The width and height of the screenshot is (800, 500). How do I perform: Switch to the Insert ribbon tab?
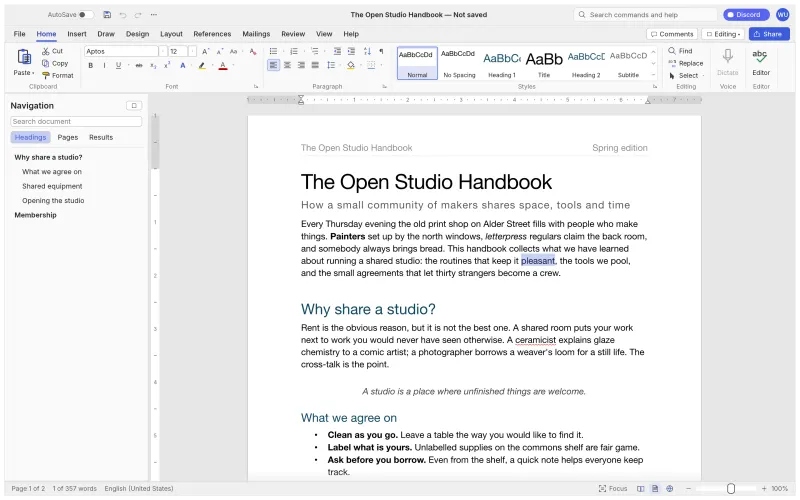77,34
